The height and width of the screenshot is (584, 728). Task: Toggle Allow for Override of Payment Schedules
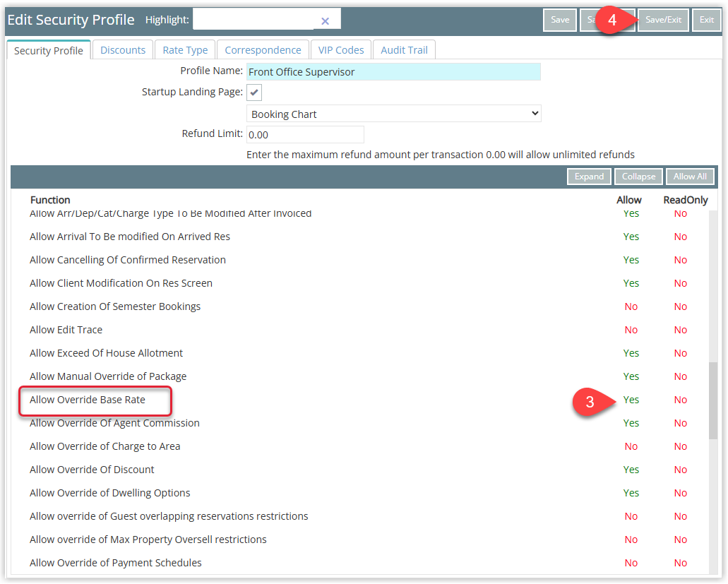(x=631, y=563)
